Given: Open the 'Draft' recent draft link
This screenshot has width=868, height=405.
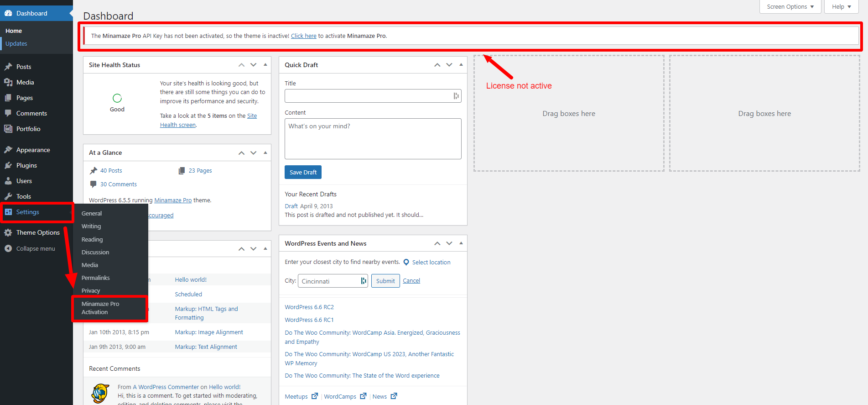Looking at the screenshot, I should pyautogui.click(x=291, y=206).
